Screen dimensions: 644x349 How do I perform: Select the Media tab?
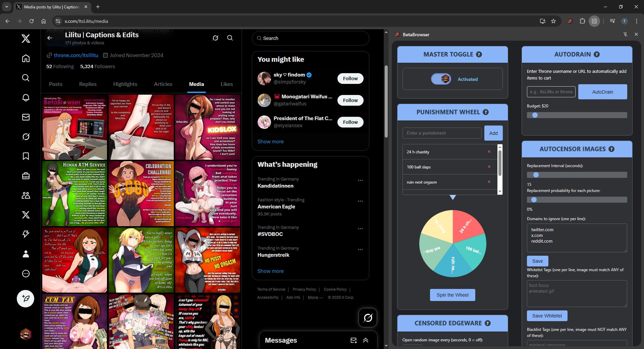[197, 84]
